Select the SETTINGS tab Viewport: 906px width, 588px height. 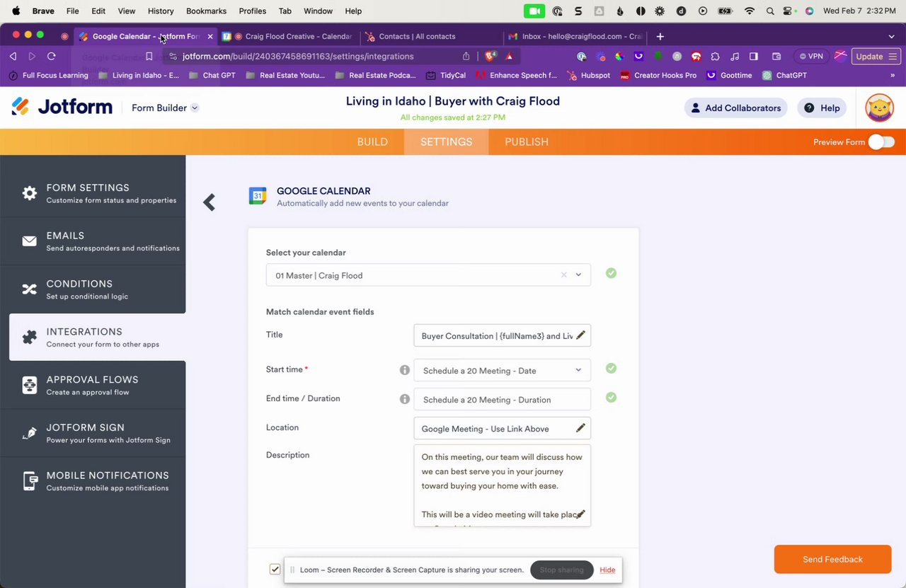pos(446,142)
